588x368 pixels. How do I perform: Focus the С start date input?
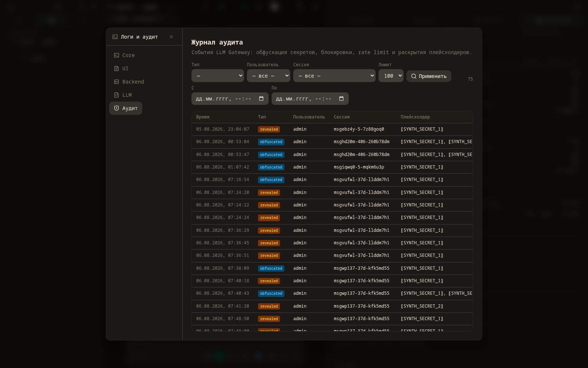[230, 99]
